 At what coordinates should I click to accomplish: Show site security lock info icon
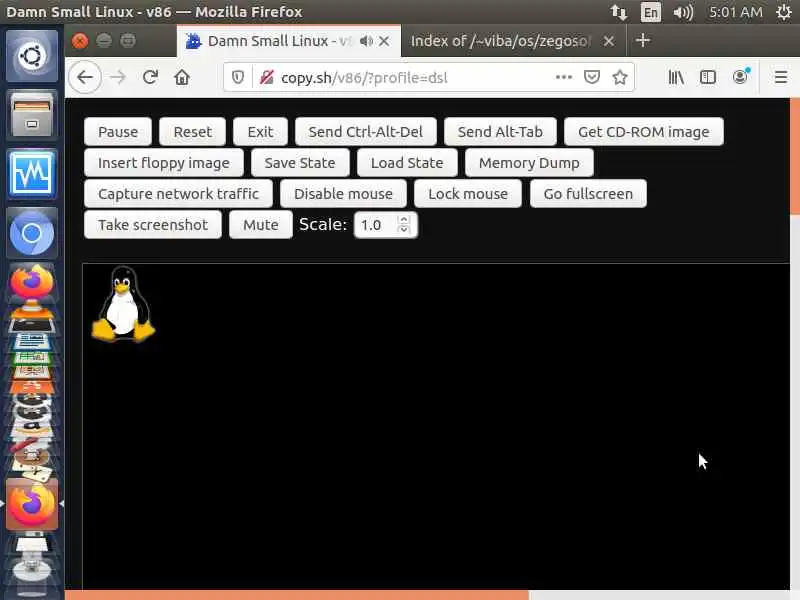pyautogui.click(x=266, y=78)
